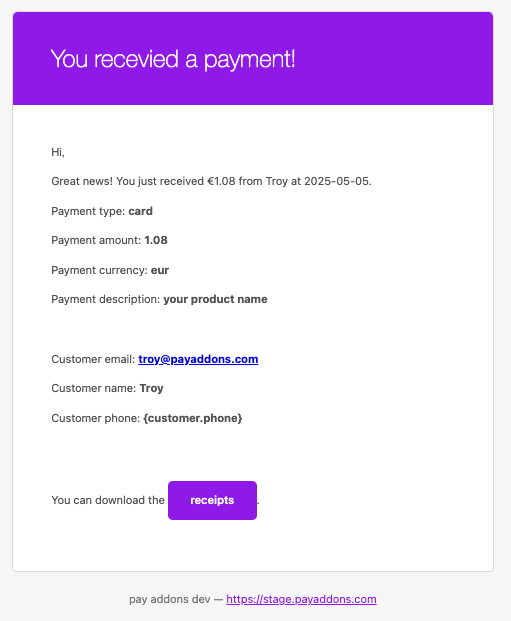This screenshot has width=511, height=621.
Task: Click the Payment currency 'eur' value
Action: pyautogui.click(x=160, y=270)
